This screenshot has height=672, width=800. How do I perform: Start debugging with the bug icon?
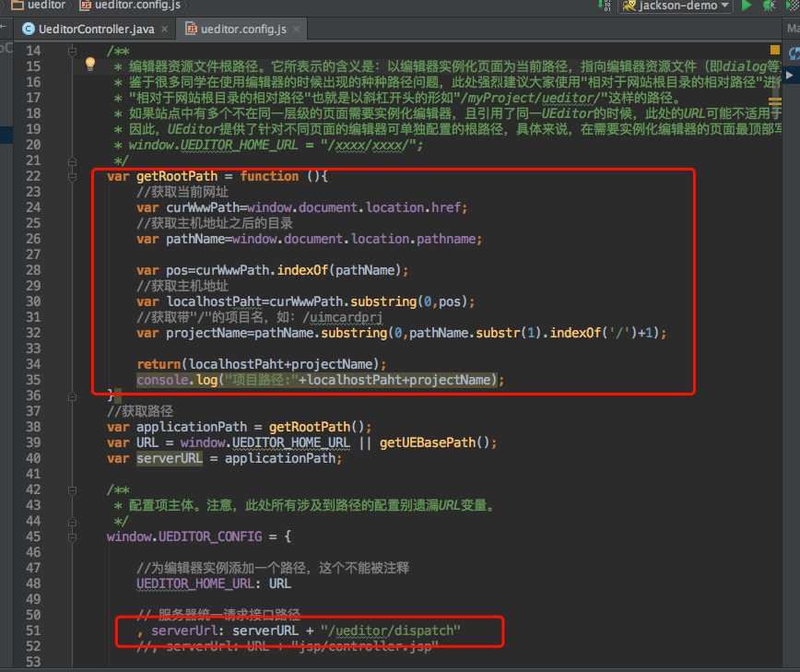coord(769,6)
